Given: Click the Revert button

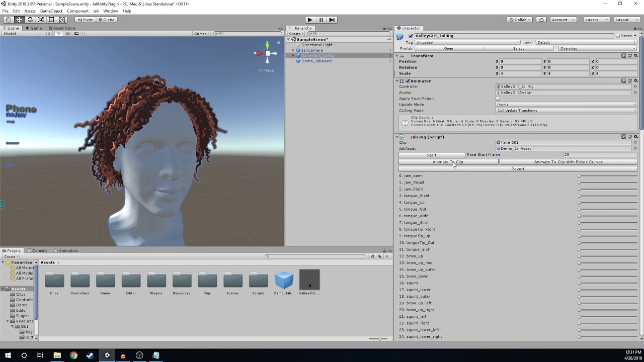Looking at the screenshot, I should point(518,169).
